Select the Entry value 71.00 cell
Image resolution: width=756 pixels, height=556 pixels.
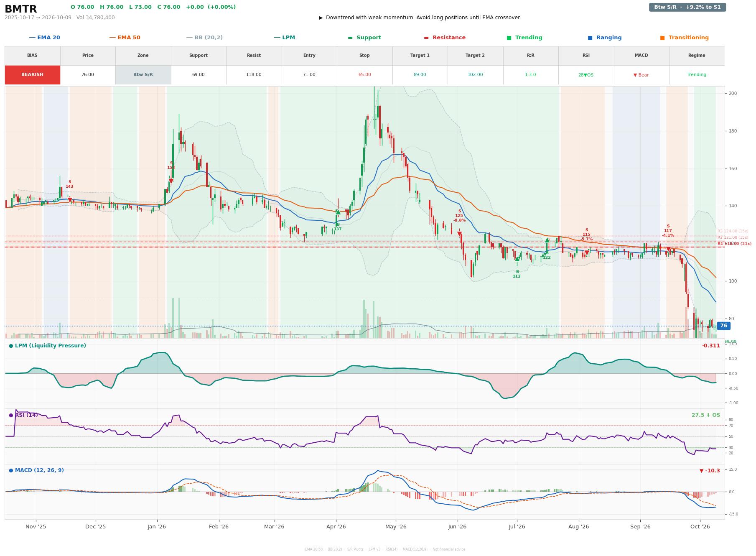coord(309,75)
